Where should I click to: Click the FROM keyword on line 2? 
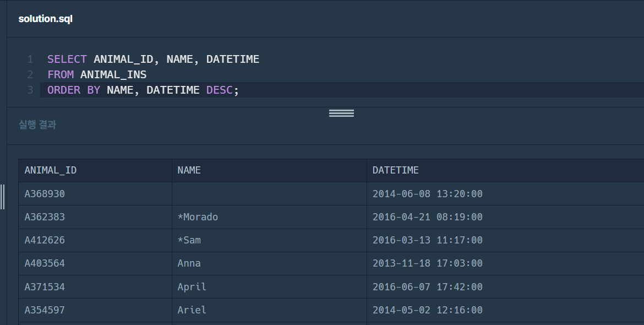coord(61,74)
